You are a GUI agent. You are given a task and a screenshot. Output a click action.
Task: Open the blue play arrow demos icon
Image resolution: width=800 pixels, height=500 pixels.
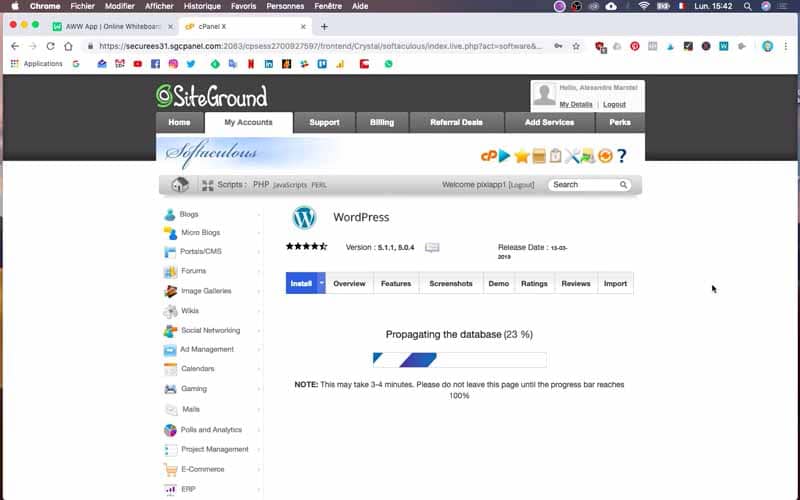point(504,156)
